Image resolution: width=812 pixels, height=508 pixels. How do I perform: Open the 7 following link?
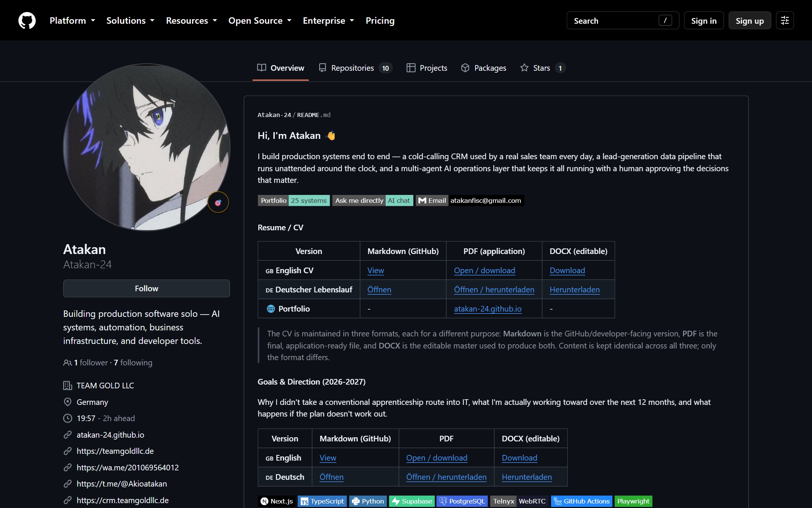point(133,363)
